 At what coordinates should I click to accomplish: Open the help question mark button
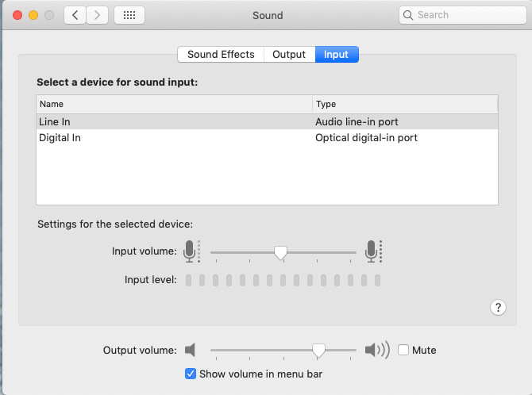pyautogui.click(x=499, y=307)
